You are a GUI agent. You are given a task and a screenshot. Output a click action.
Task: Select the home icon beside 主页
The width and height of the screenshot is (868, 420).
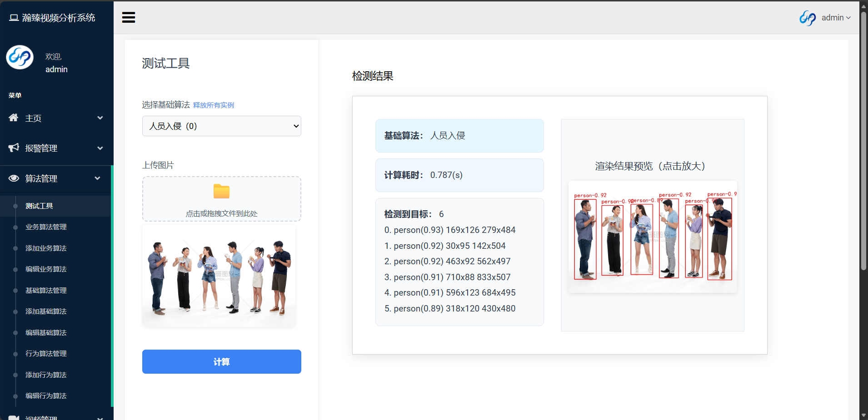14,118
